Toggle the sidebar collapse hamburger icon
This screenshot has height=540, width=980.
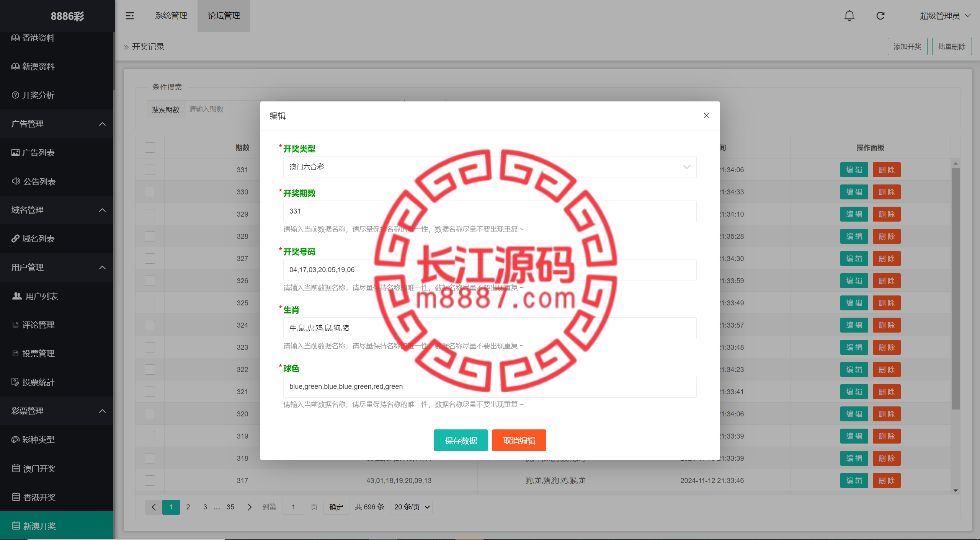click(130, 16)
